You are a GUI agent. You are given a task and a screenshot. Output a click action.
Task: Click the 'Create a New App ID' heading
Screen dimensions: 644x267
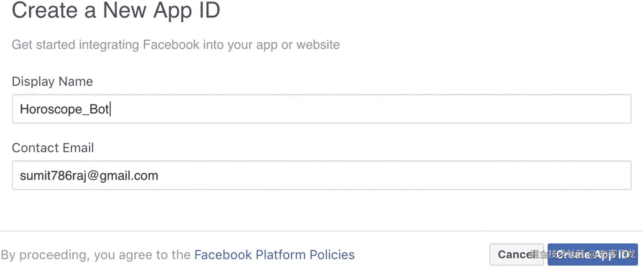[x=116, y=10]
